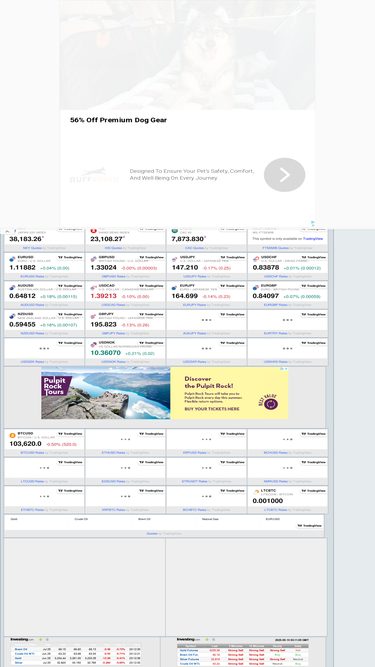Open EURJPY Rates link

coord(195,305)
